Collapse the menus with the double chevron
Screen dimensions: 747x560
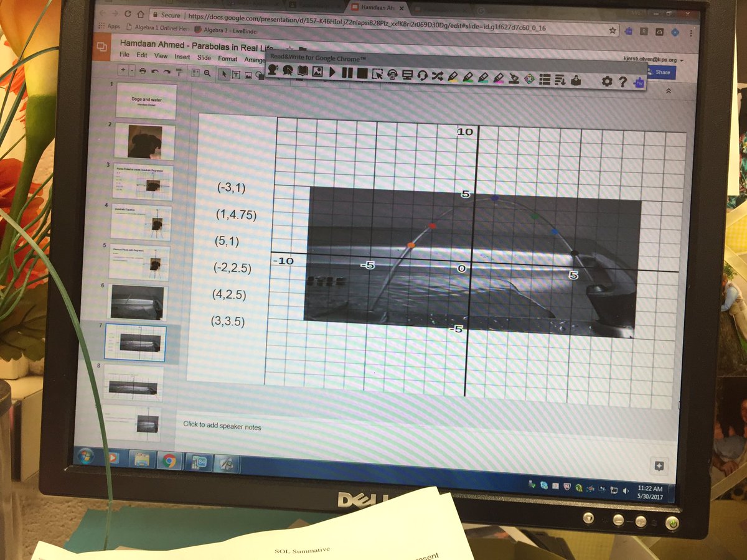pos(669,91)
